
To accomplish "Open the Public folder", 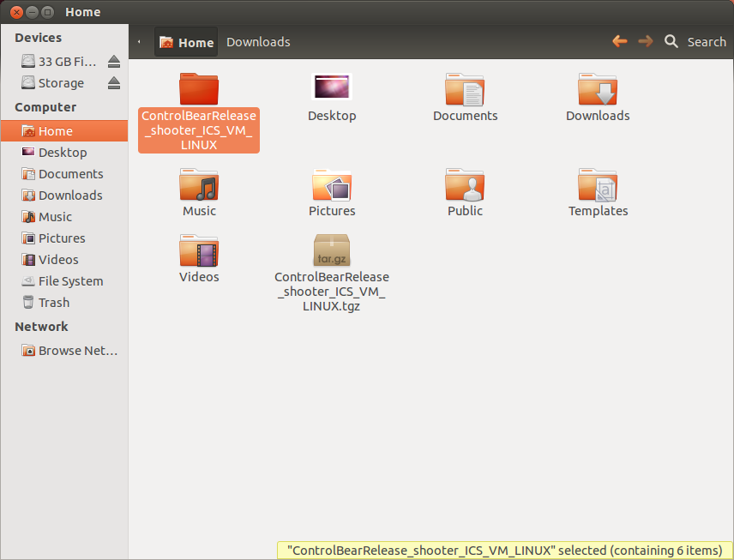I will point(465,185).
